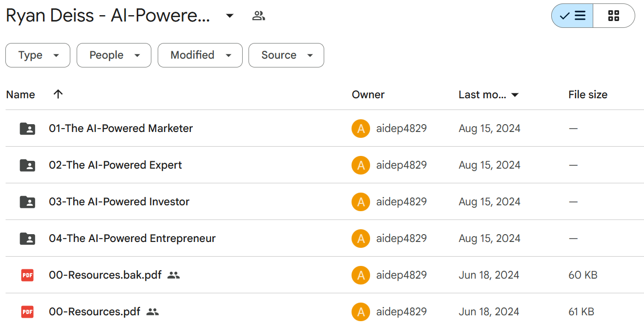Reverse sort order with the Name arrow
The image size is (644, 328).
[x=58, y=94]
